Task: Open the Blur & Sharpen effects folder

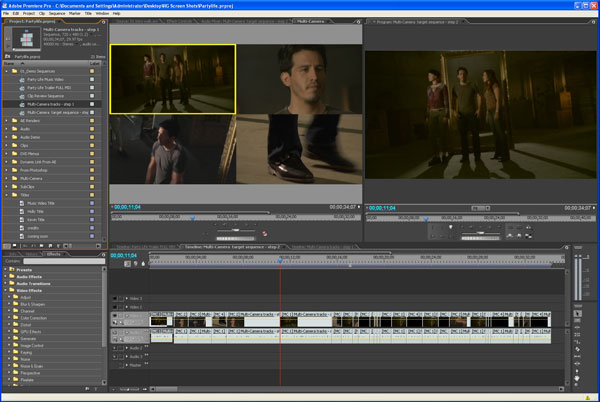Action: (x=33, y=304)
